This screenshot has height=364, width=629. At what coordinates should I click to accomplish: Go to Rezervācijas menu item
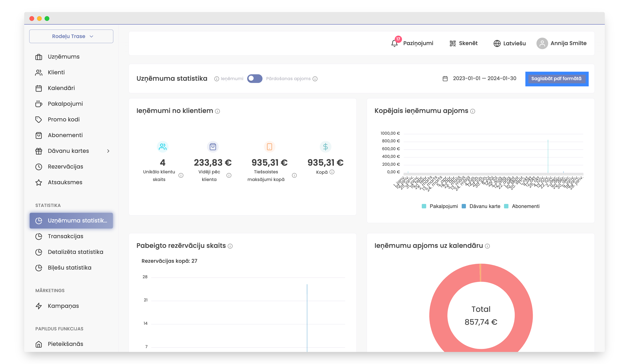coord(65,166)
